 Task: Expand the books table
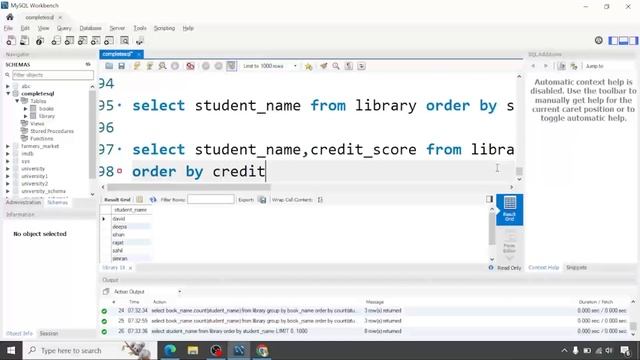point(26,109)
